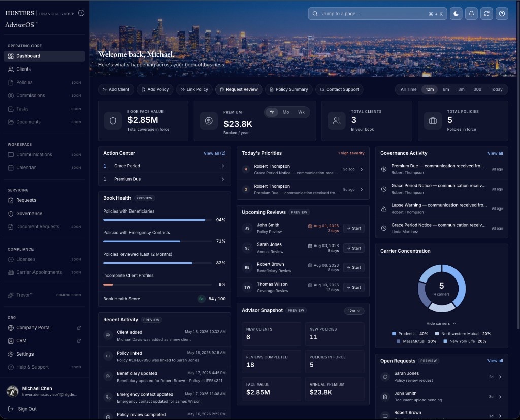This screenshot has height=420, width=520.
Task: Click Michael Chen's profile avatar
Action: (13, 391)
